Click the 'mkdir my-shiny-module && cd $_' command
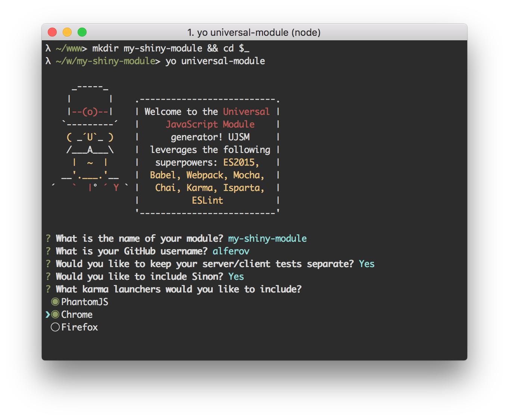This screenshot has width=509, height=420. [171, 48]
